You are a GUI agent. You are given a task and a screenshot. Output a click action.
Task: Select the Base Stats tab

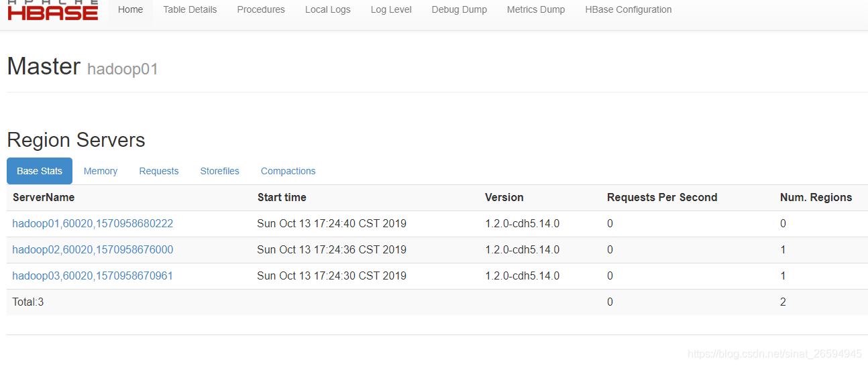pyautogui.click(x=40, y=171)
